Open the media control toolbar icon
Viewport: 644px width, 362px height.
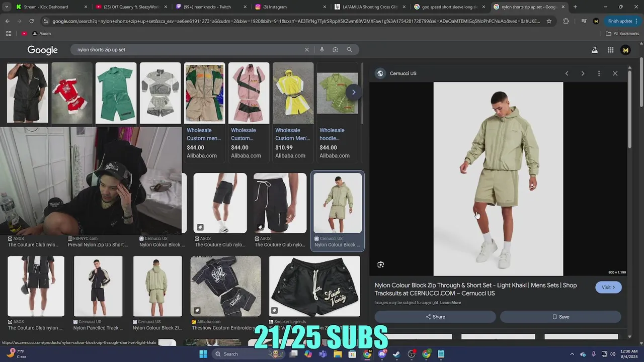[584, 21]
